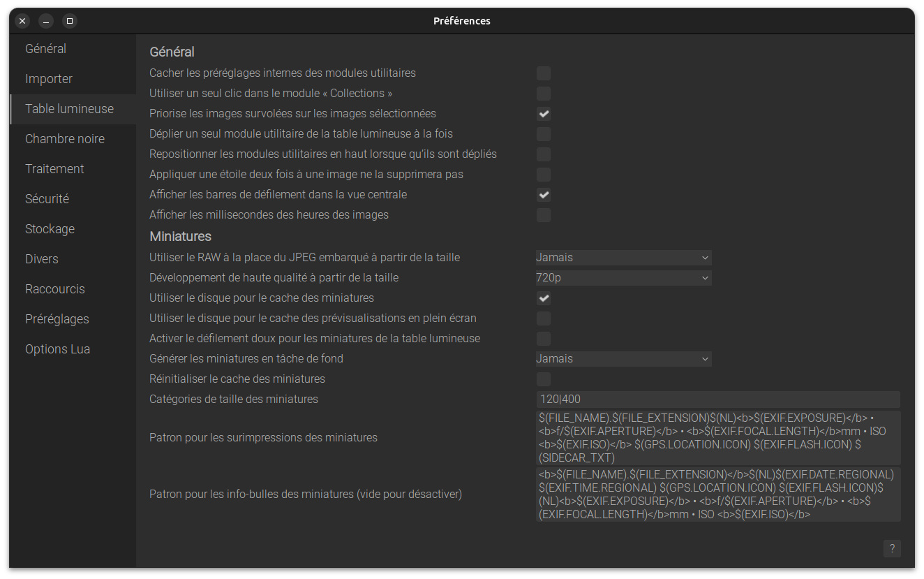Disable disk cache for thumbnails checkbox

[544, 298]
